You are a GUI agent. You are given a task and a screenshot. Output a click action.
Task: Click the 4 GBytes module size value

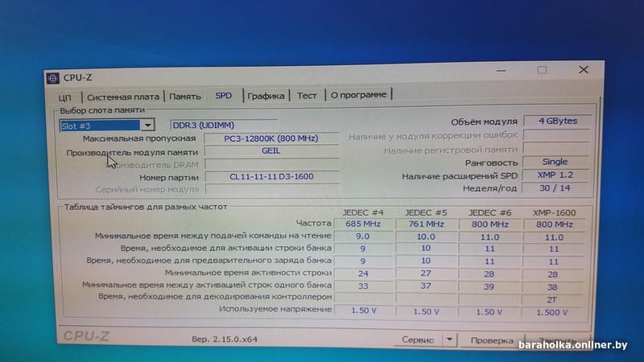click(557, 121)
